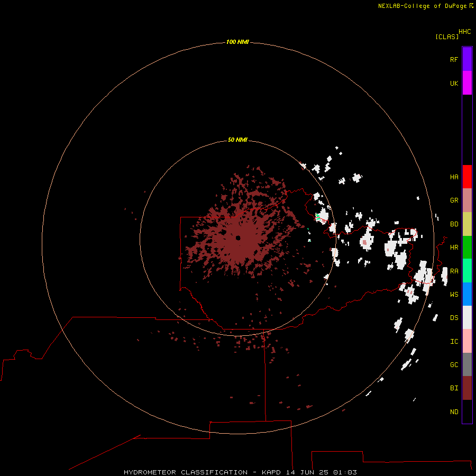Click the RA legend label

click(454, 271)
